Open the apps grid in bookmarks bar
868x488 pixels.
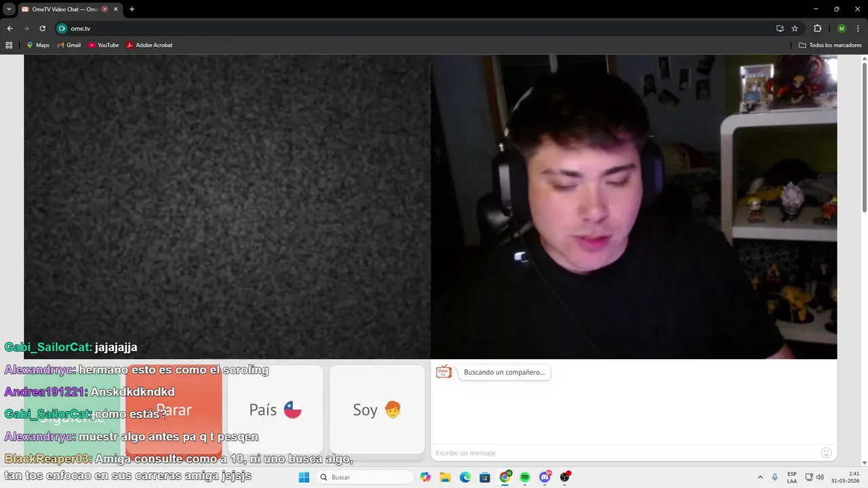point(9,45)
